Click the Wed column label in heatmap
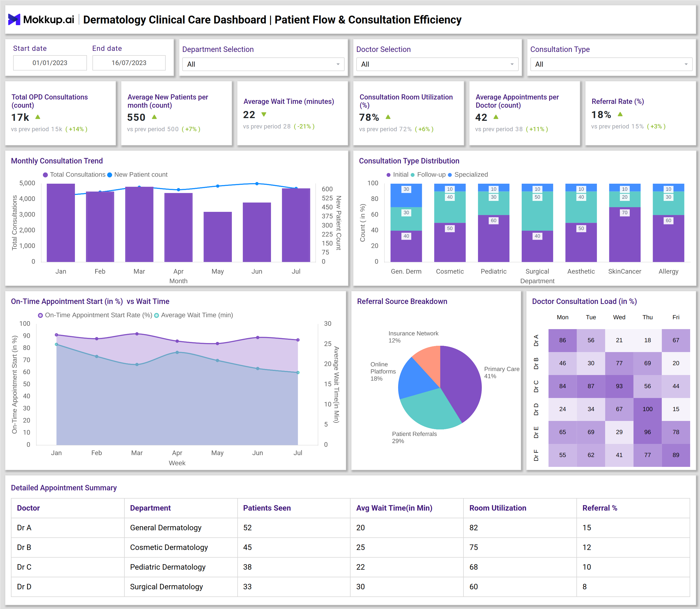Image resolution: width=700 pixels, height=609 pixels. click(619, 317)
